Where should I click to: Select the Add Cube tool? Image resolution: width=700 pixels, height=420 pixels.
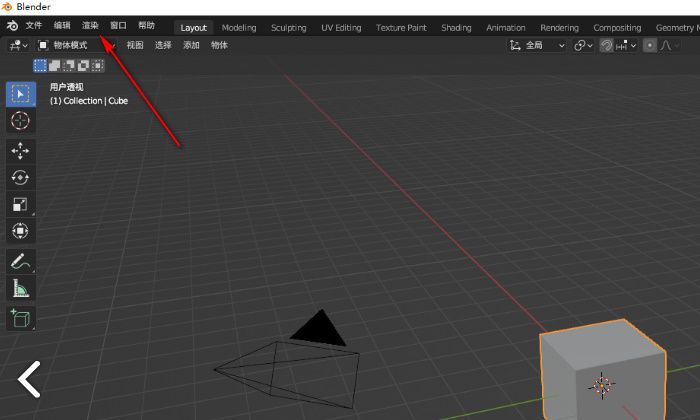[x=20, y=319]
